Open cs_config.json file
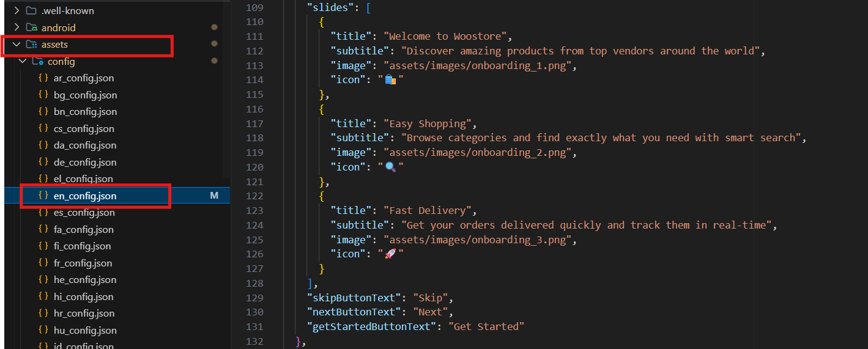 coord(84,128)
